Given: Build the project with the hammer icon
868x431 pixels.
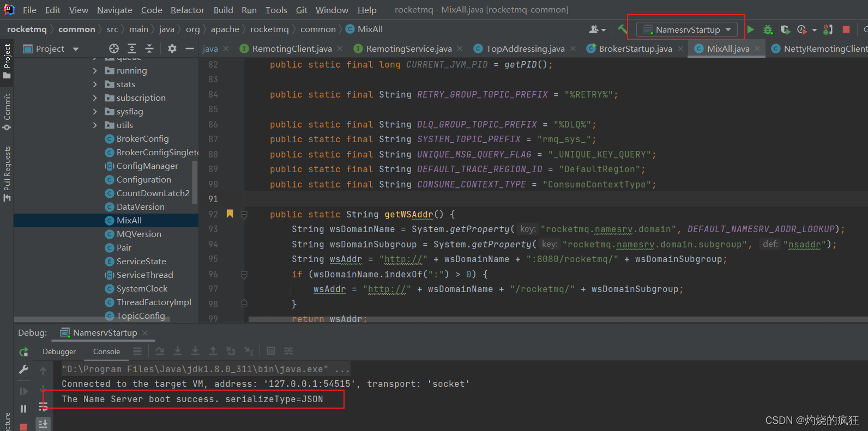Looking at the screenshot, I should point(622,29).
